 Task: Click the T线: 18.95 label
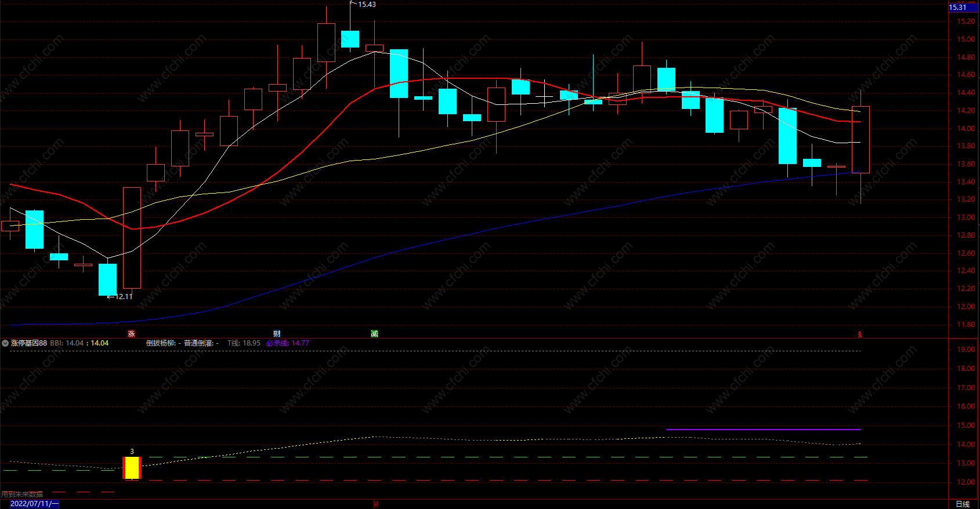click(244, 343)
